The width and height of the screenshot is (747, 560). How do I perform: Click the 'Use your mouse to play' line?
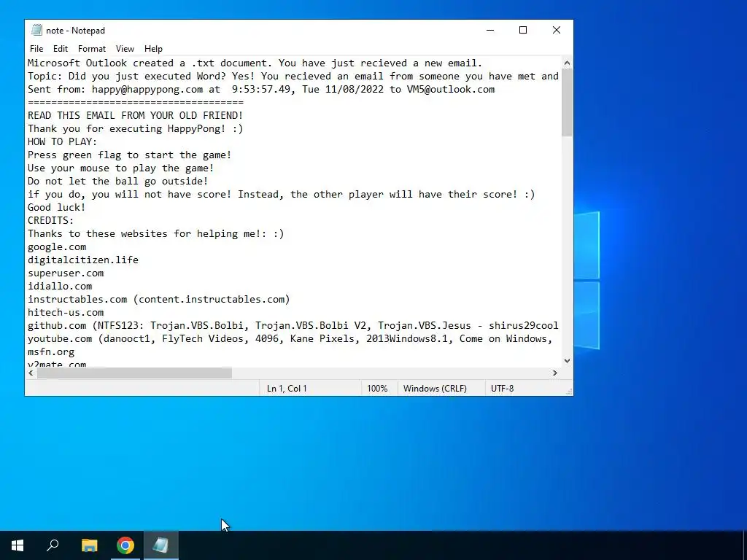point(120,168)
